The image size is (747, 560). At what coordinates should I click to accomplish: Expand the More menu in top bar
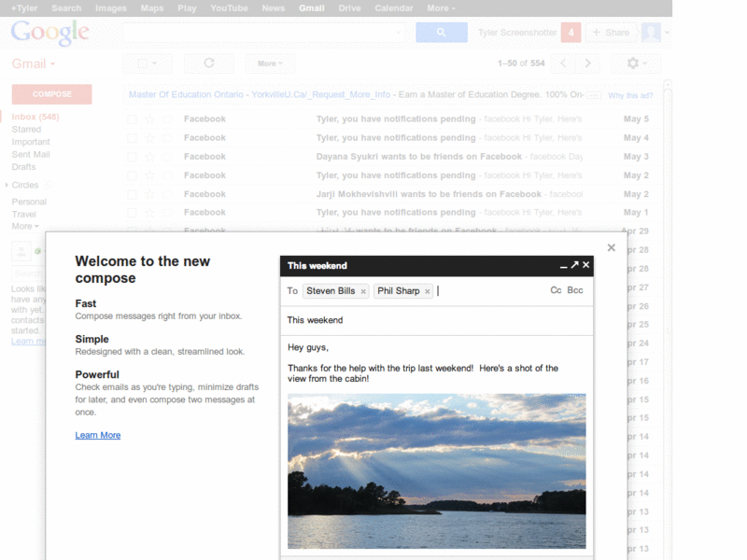coord(441,8)
